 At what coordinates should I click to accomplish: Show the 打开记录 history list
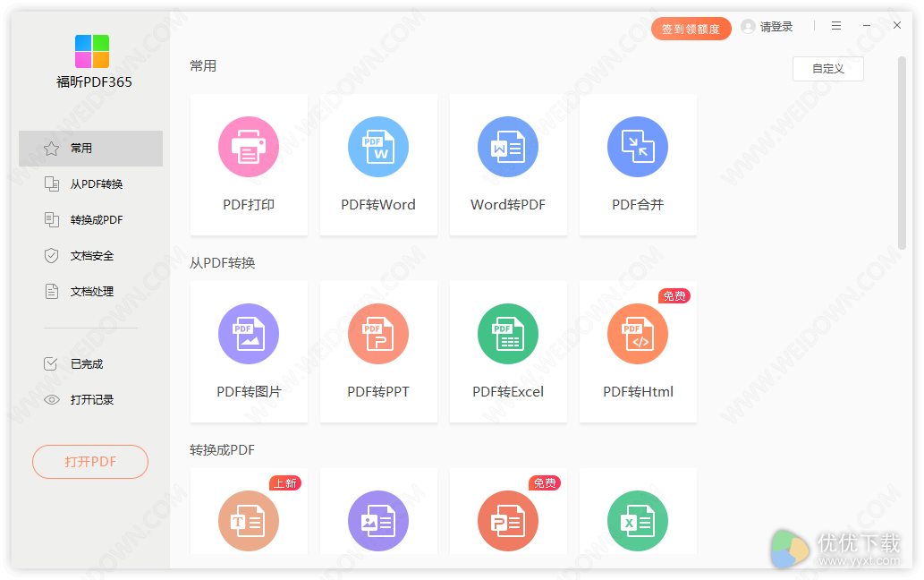point(90,399)
